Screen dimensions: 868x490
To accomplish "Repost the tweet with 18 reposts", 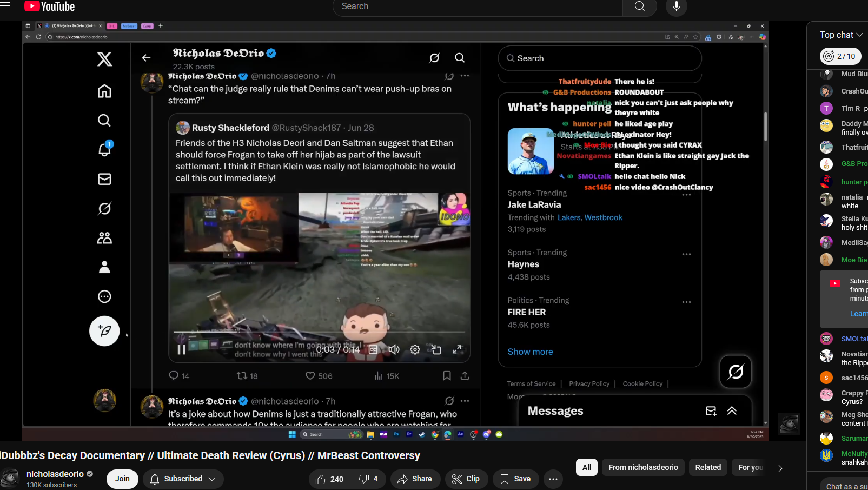I will coord(247,376).
